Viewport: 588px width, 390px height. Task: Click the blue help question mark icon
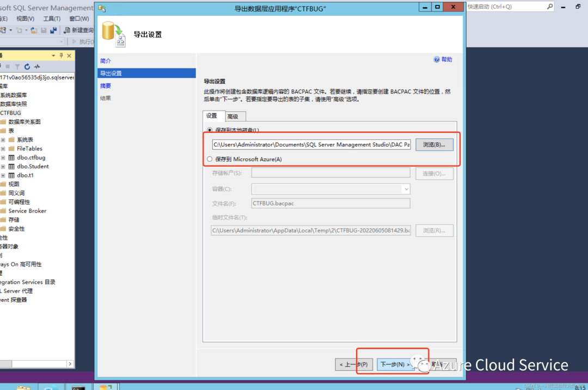pyautogui.click(x=437, y=59)
